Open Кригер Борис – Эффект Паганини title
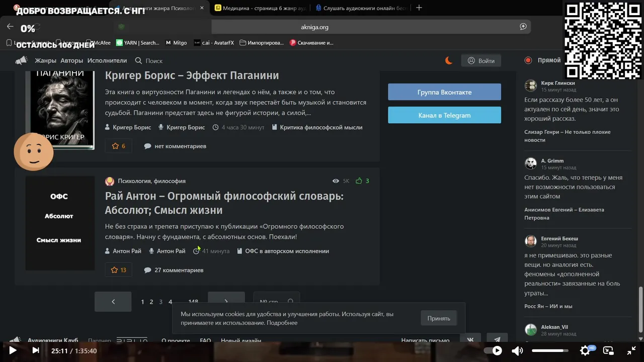644x362 pixels. pyautogui.click(x=192, y=75)
